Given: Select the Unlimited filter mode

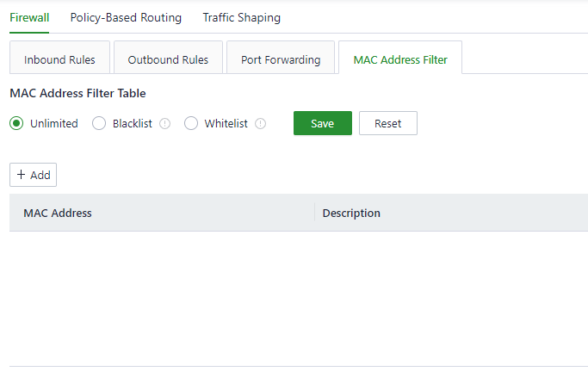Looking at the screenshot, I should pyautogui.click(x=16, y=124).
